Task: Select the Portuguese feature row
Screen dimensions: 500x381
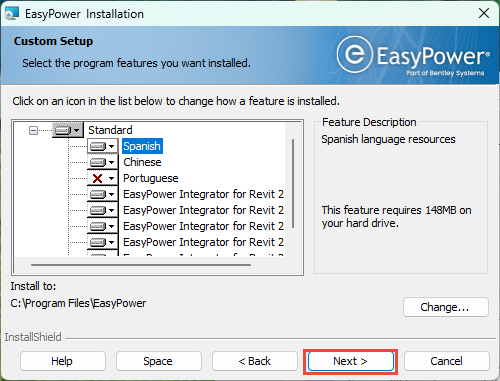Action: [x=151, y=178]
